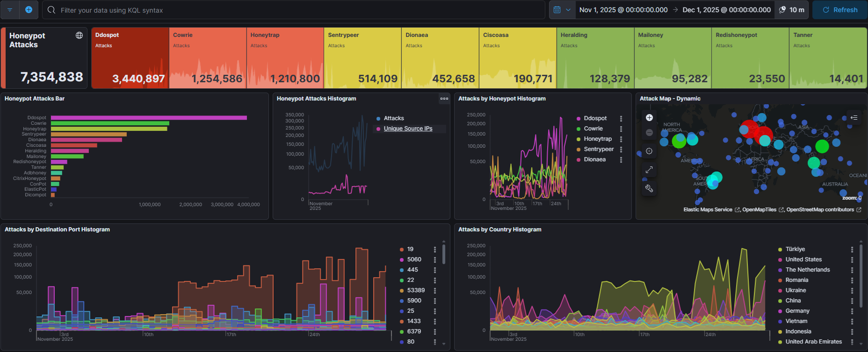Viewport: 868px width, 352px height.
Task: Toggle Unique Source IPs legend series
Action: [408, 129]
